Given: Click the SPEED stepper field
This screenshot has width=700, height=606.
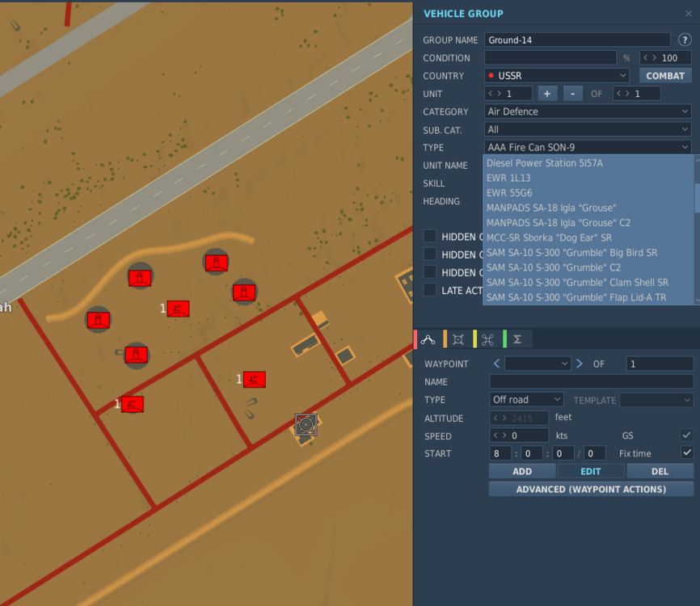Looking at the screenshot, I should (x=519, y=435).
